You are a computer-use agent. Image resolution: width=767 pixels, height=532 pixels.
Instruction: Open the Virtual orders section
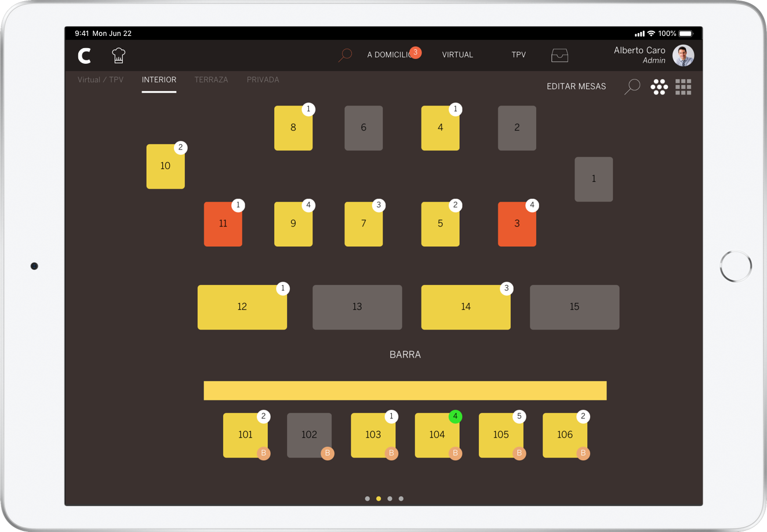point(457,55)
